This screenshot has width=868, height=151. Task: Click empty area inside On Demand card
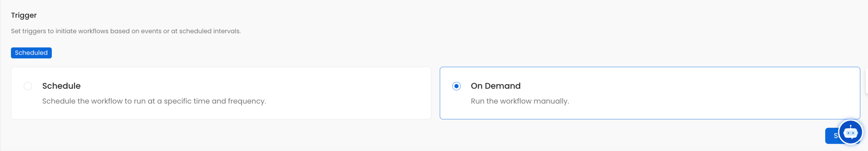708,91
